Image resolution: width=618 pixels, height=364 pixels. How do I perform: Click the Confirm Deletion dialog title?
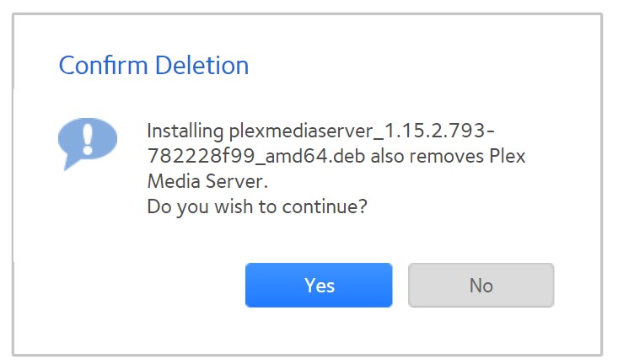click(153, 65)
